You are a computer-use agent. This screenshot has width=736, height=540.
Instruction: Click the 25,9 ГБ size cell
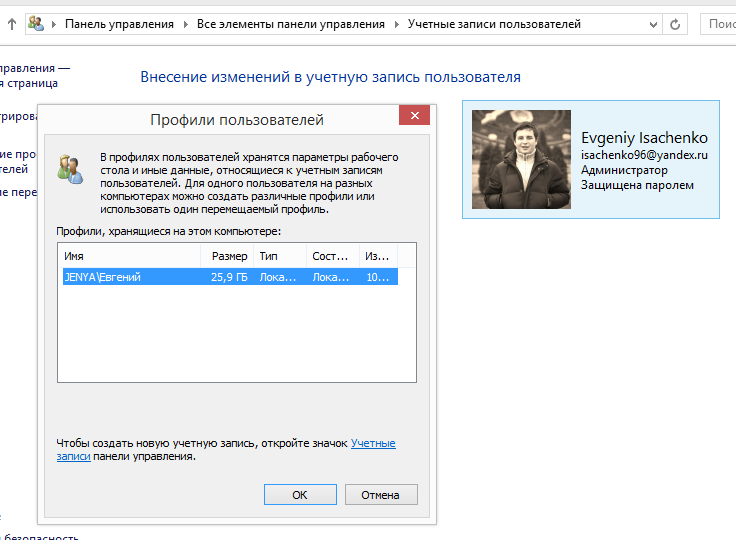click(x=229, y=277)
